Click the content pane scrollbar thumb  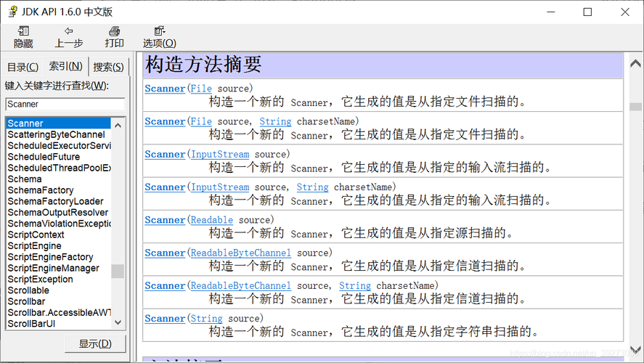(x=635, y=107)
